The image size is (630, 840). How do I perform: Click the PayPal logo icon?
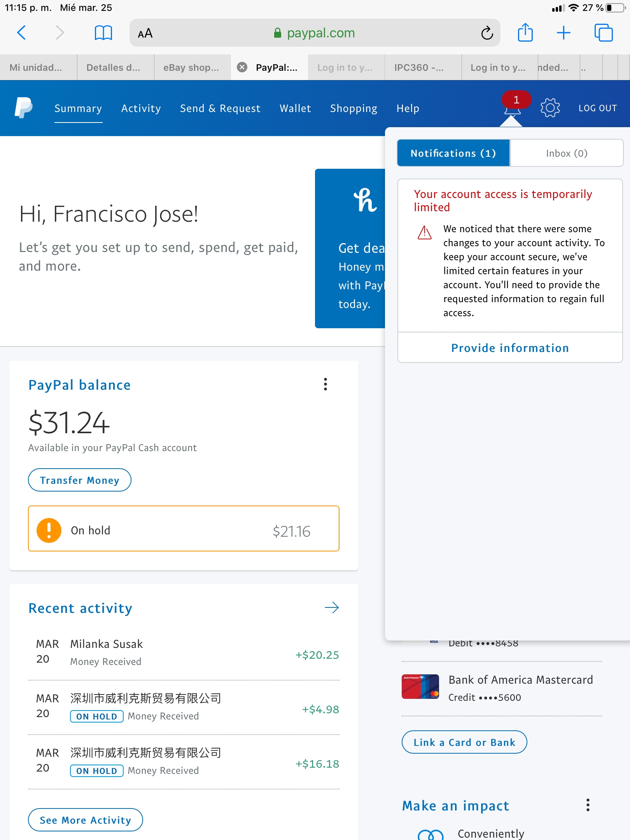[23, 108]
